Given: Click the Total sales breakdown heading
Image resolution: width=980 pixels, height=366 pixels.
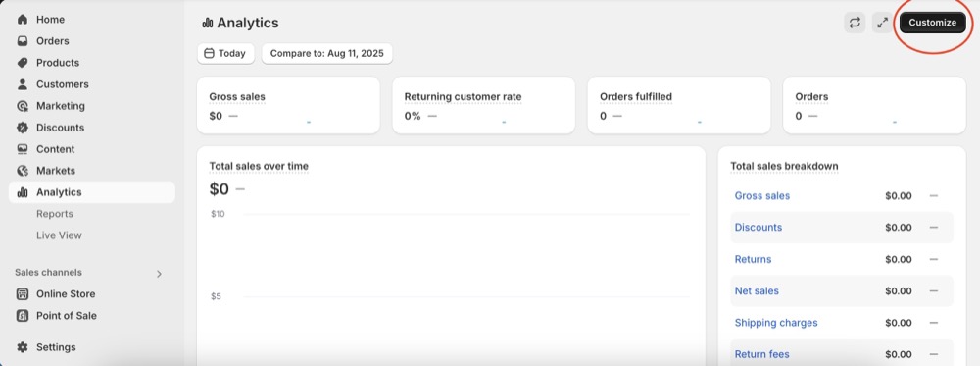Looking at the screenshot, I should pos(784,166).
